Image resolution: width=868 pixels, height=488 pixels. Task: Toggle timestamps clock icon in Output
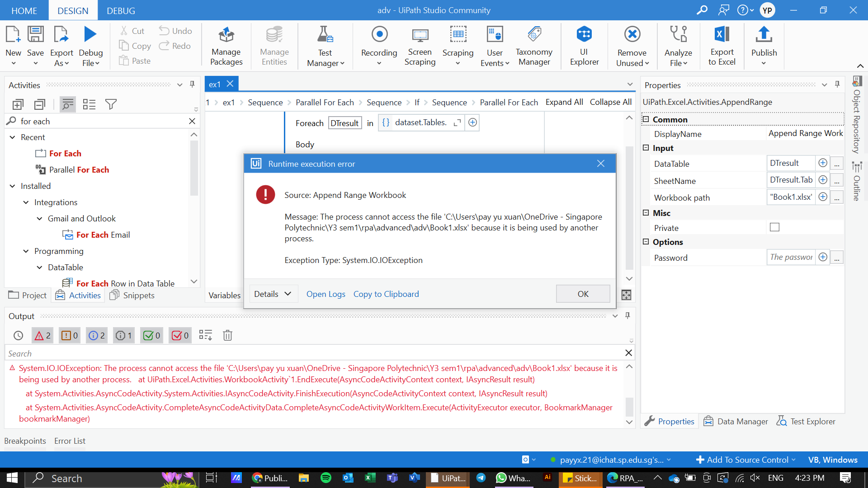coord(18,335)
